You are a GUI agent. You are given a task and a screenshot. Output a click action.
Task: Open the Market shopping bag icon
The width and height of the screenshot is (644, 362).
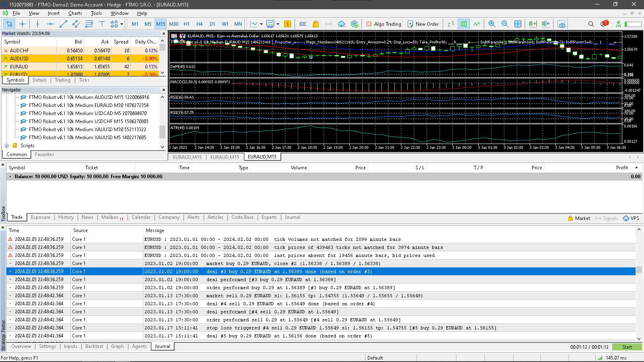316,24
